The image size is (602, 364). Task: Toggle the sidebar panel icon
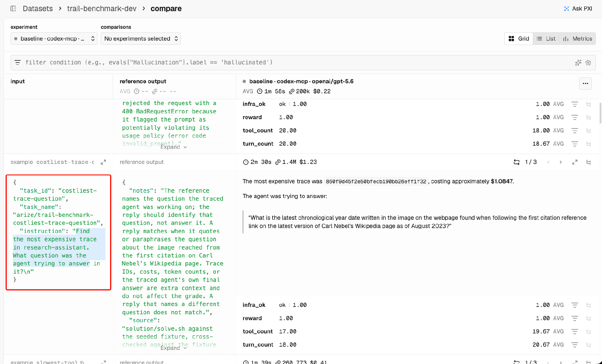(x=13, y=9)
